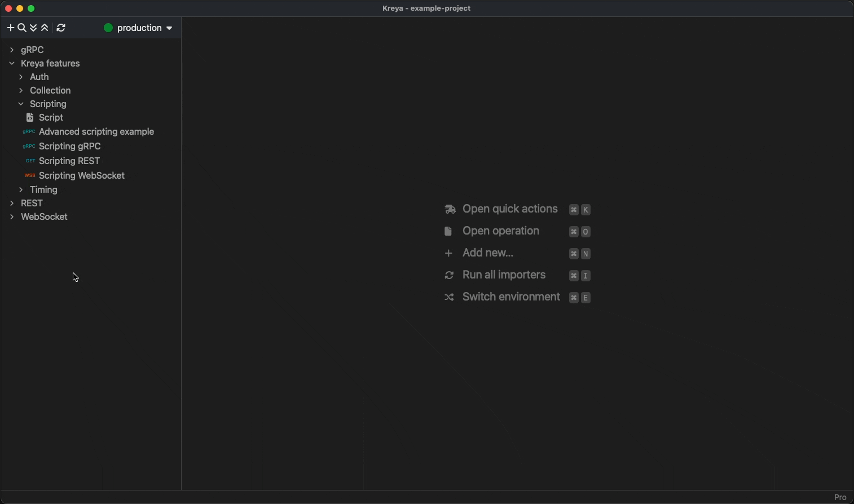Open the Scripting REST operation
854x504 pixels.
pyautogui.click(x=69, y=161)
